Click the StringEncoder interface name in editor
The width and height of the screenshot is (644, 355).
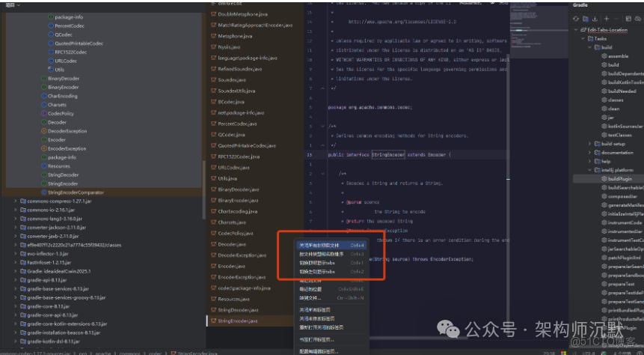coord(388,155)
